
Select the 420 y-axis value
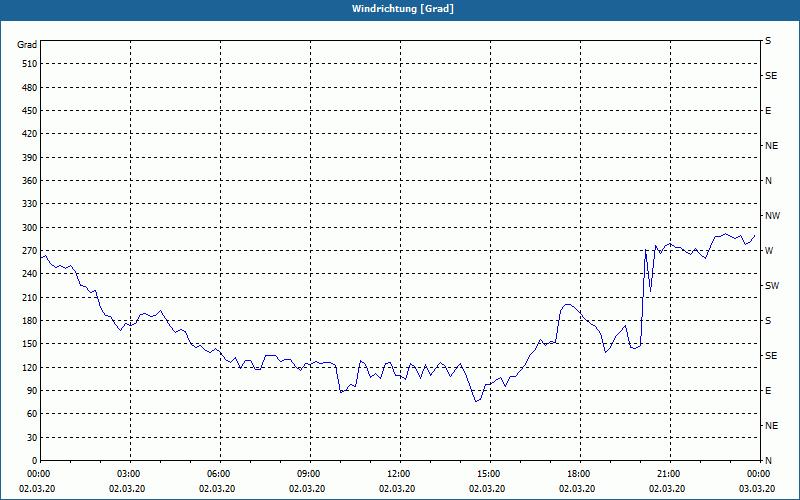pyautogui.click(x=30, y=134)
